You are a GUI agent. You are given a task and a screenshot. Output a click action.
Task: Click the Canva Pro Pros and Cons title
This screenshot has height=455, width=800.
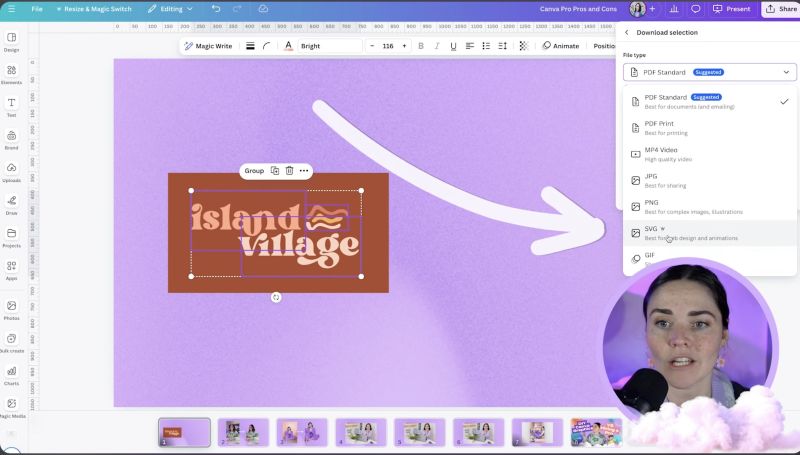(x=578, y=9)
